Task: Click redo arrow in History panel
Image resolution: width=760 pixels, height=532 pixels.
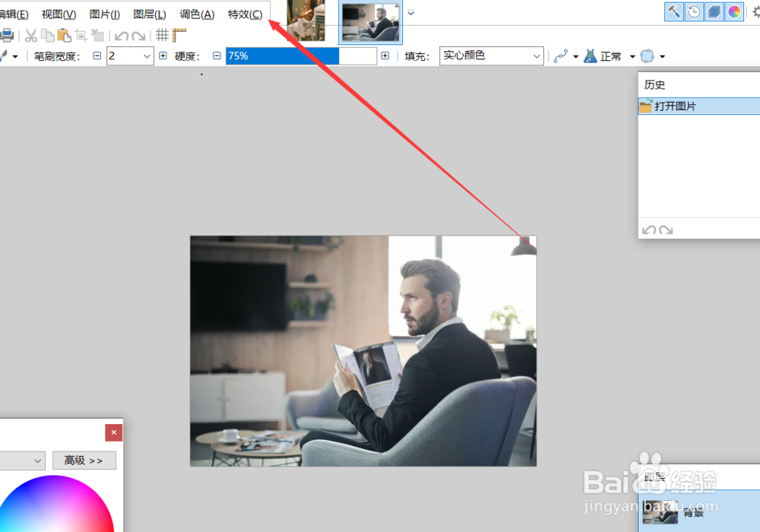Action: [666, 230]
